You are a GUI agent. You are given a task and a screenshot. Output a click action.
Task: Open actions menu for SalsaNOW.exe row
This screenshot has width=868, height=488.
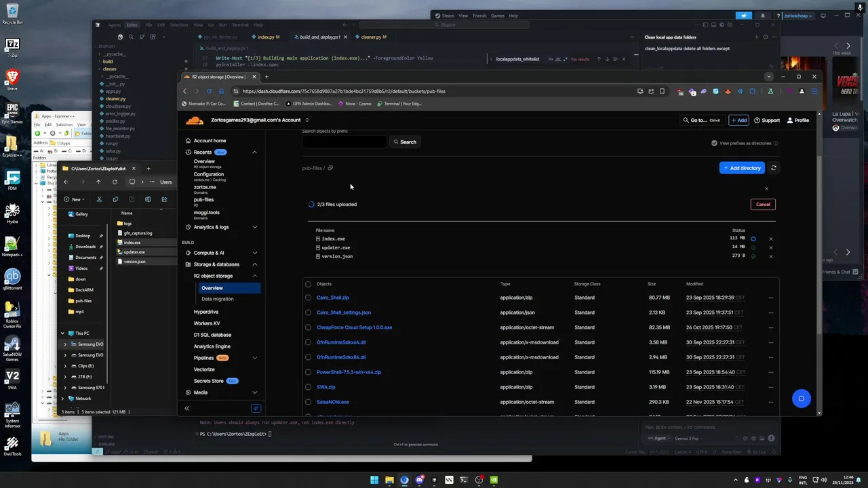coord(770,402)
